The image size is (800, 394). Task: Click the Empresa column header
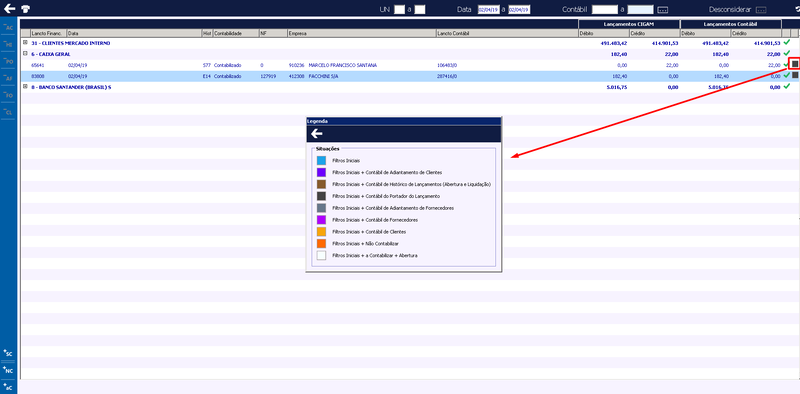[362, 33]
